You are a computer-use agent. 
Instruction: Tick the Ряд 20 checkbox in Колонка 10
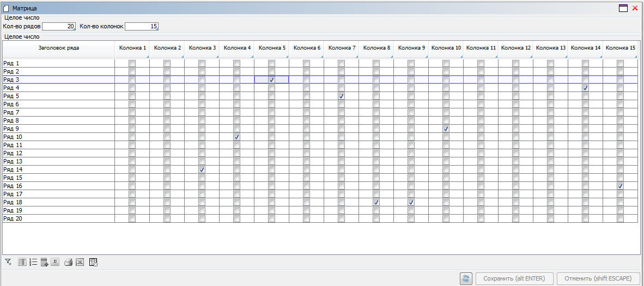coord(446,218)
